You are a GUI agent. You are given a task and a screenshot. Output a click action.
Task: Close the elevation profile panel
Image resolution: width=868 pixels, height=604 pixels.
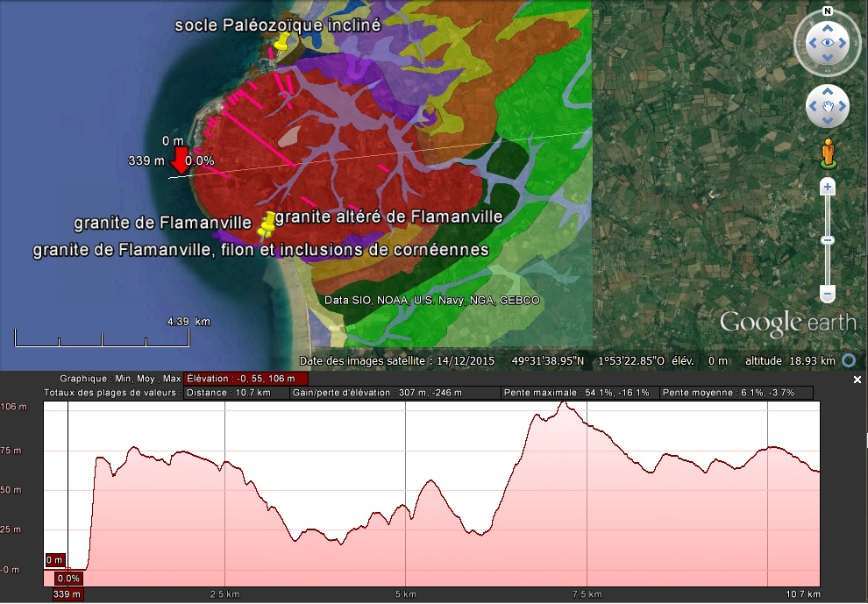[x=857, y=380]
